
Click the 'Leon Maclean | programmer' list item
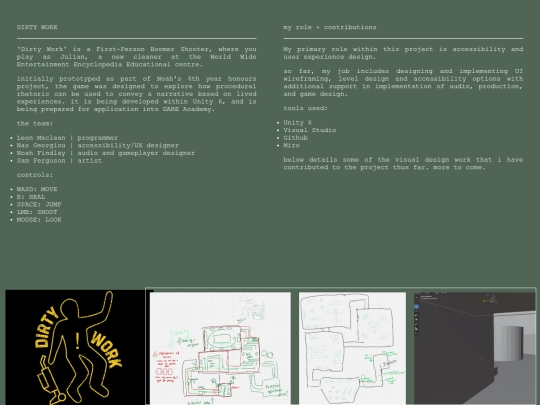68,138
